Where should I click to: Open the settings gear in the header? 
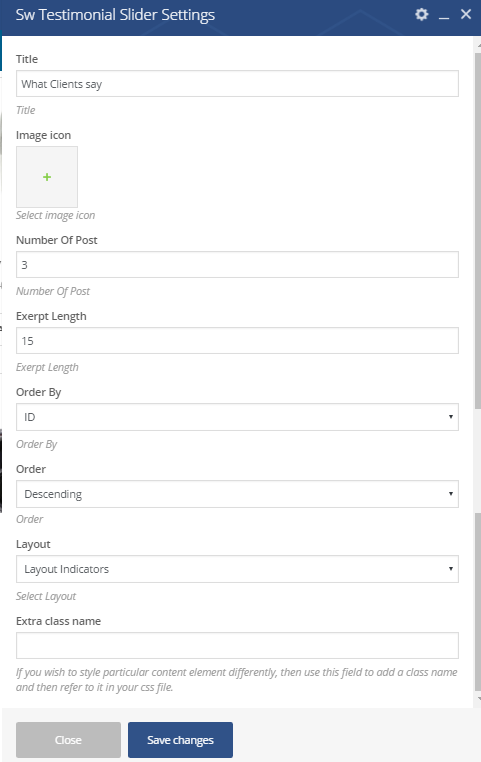(x=422, y=15)
